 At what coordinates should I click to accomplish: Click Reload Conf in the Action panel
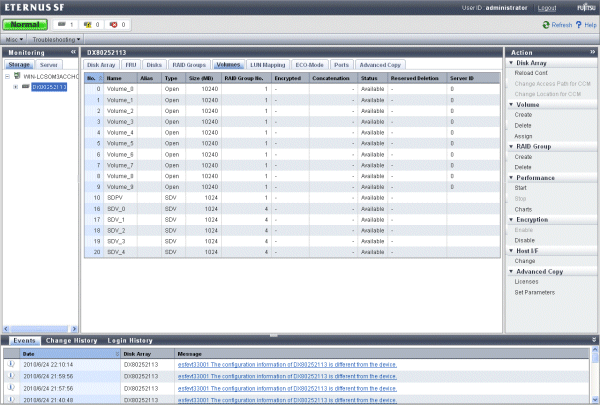pos(531,74)
